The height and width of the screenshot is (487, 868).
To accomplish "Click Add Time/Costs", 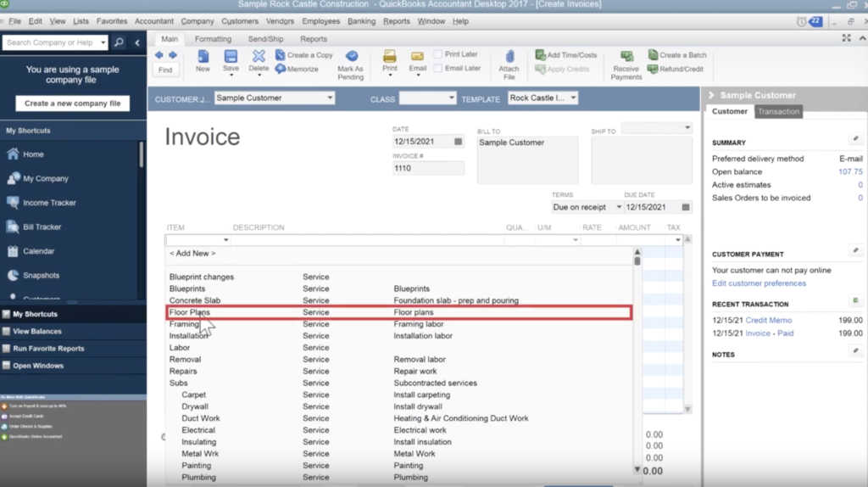I will [566, 55].
